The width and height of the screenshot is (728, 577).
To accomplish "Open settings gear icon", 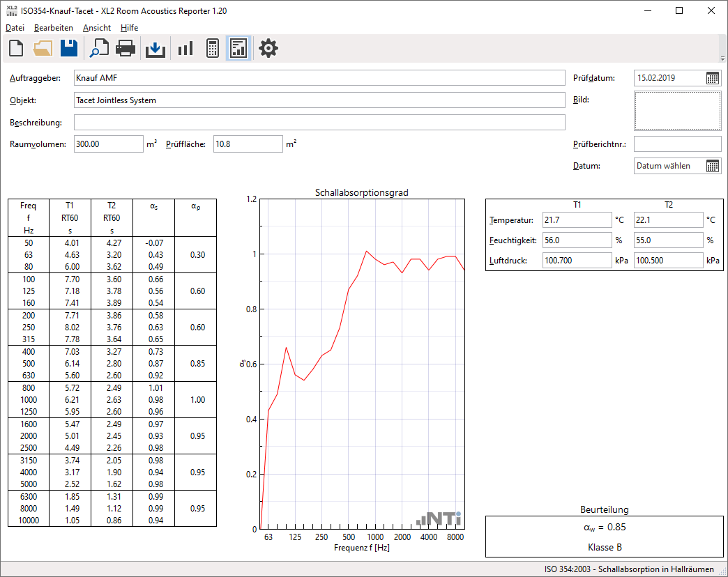I will tap(268, 48).
